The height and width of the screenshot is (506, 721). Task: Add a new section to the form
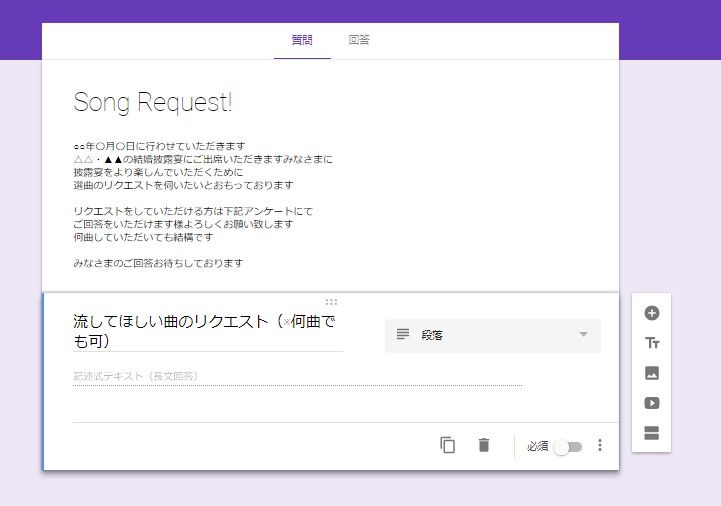click(652, 433)
